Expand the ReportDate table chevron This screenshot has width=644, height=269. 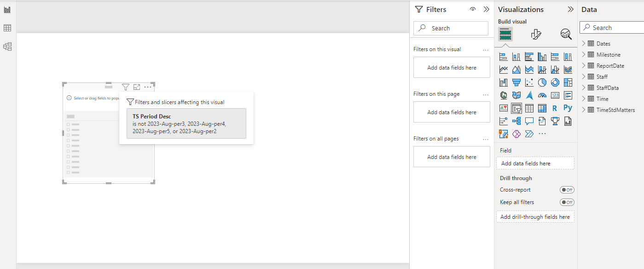click(x=584, y=65)
